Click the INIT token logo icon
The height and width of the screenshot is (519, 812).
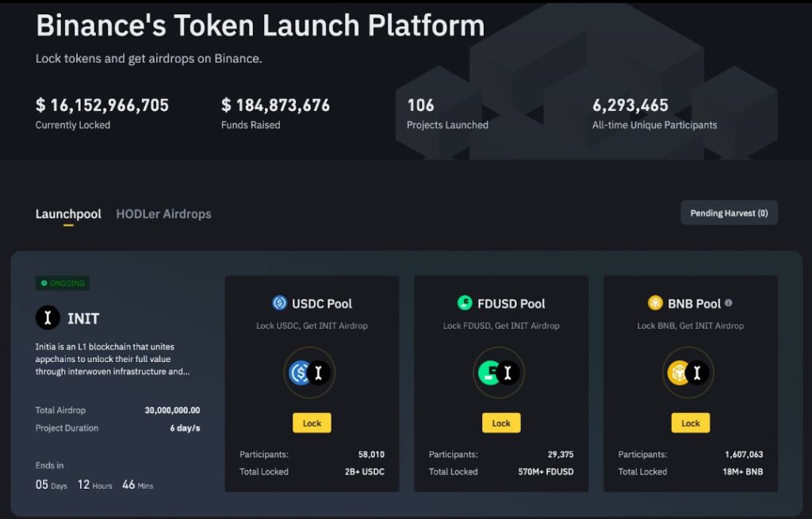[x=48, y=319]
